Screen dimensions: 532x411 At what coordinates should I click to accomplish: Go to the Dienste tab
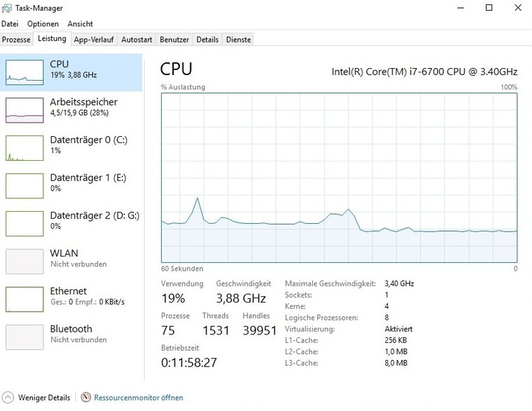point(238,40)
